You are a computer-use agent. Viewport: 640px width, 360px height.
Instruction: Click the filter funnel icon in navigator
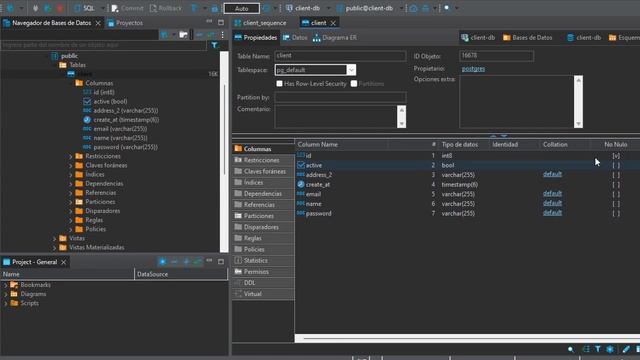pyautogui.click(x=214, y=45)
